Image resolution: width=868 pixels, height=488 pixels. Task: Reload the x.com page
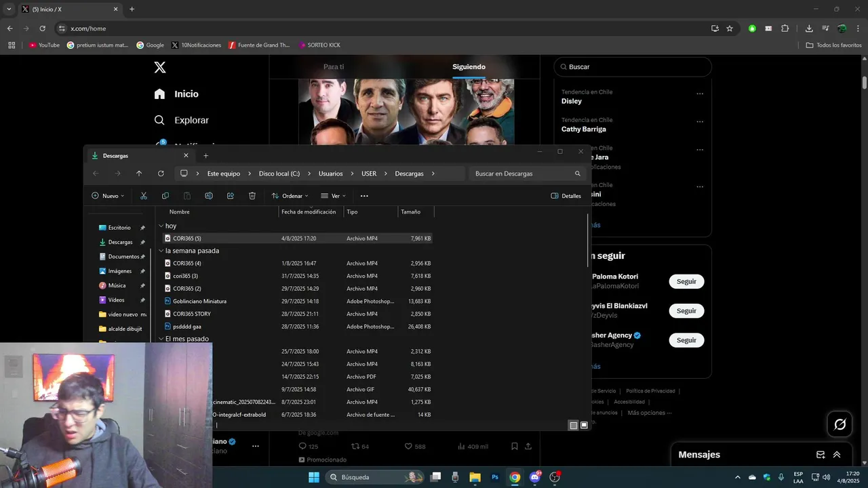tap(42, 28)
